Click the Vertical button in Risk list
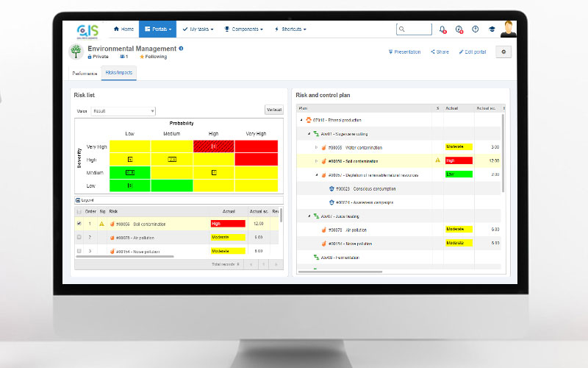588x368 pixels. [273, 110]
